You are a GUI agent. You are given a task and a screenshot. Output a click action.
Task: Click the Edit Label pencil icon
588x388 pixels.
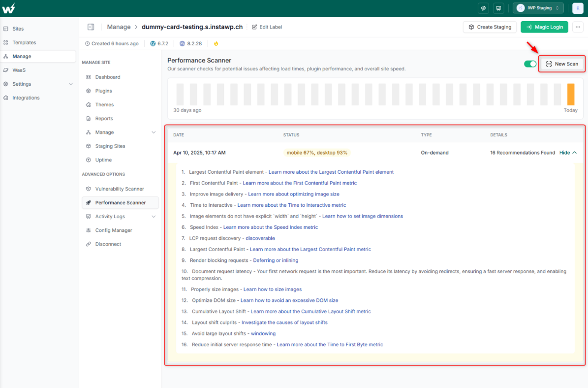254,27
